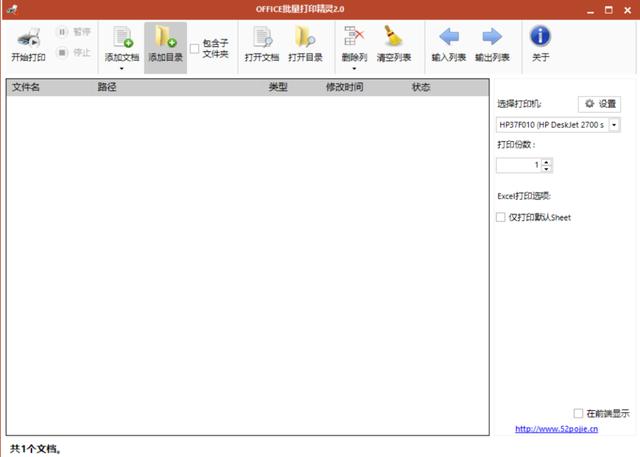Click the print copies number field
This screenshot has height=457, width=640.
[x=519, y=165]
